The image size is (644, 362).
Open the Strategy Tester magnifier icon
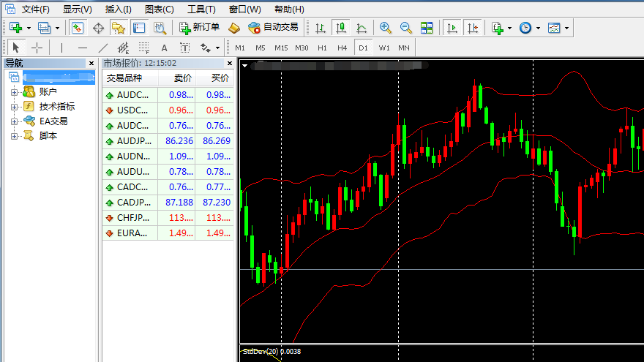[x=160, y=28]
